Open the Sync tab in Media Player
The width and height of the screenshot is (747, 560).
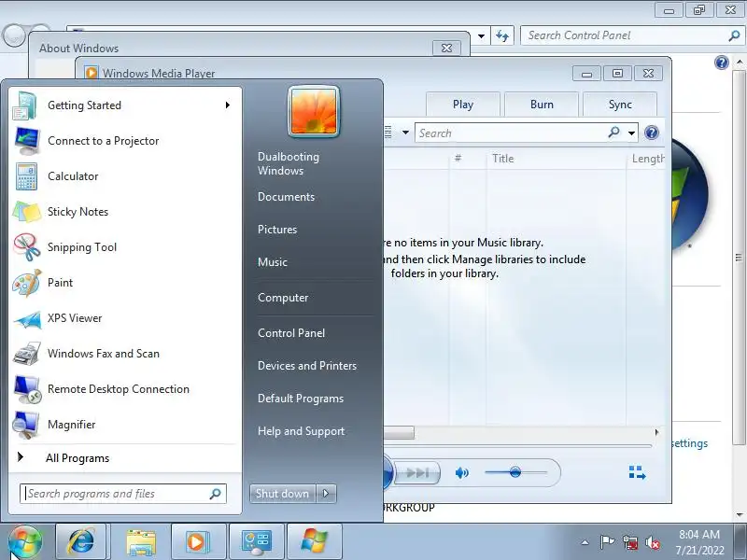pos(620,105)
